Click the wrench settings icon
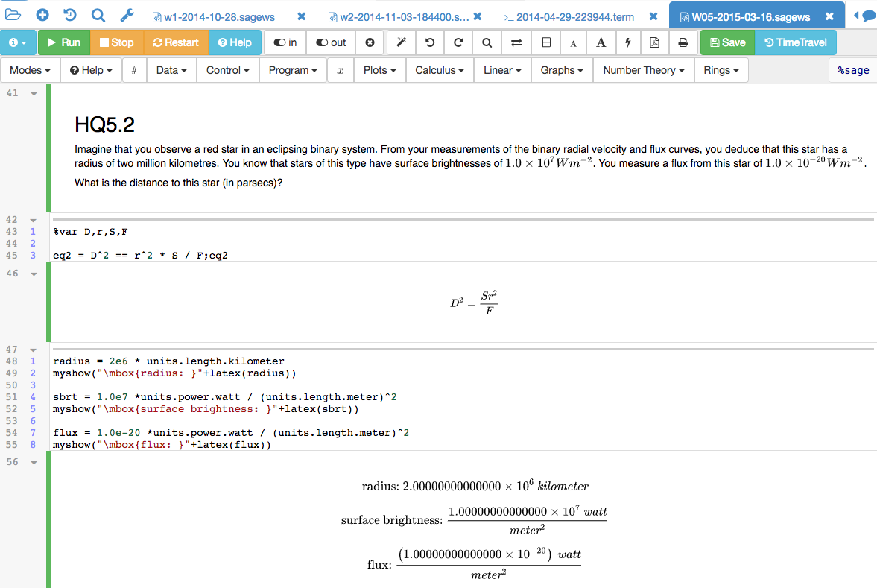 click(127, 16)
